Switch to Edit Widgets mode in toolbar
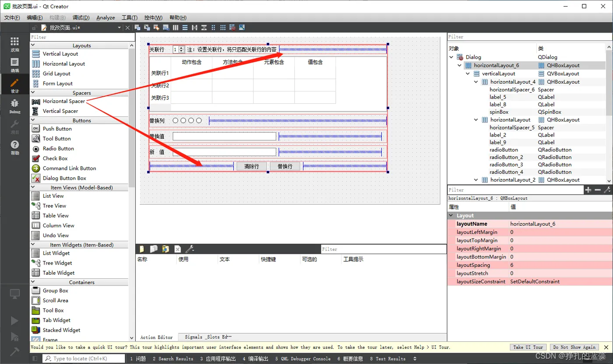 point(137,28)
